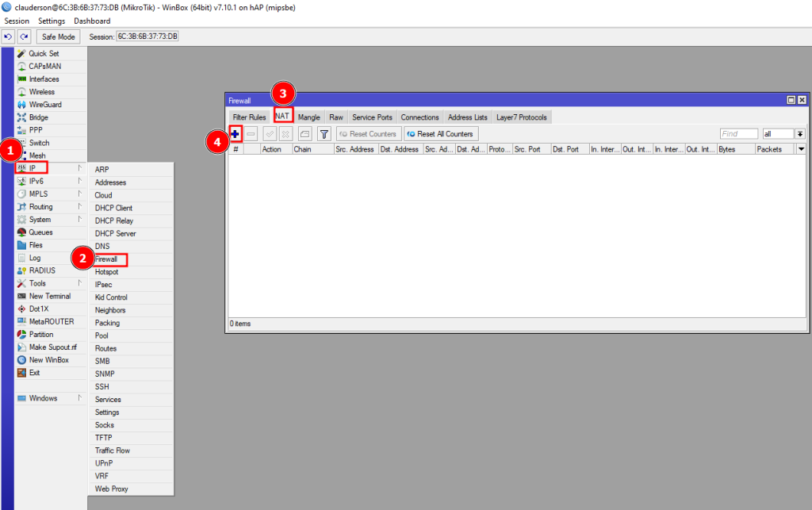Select DHCP Server in the IP submenu
Image resolution: width=812 pixels, height=510 pixels.
(x=115, y=233)
